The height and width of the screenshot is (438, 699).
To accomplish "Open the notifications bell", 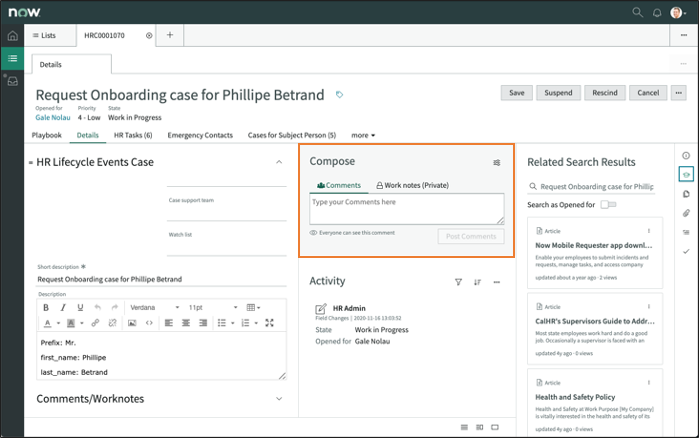I will coord(657,12).
